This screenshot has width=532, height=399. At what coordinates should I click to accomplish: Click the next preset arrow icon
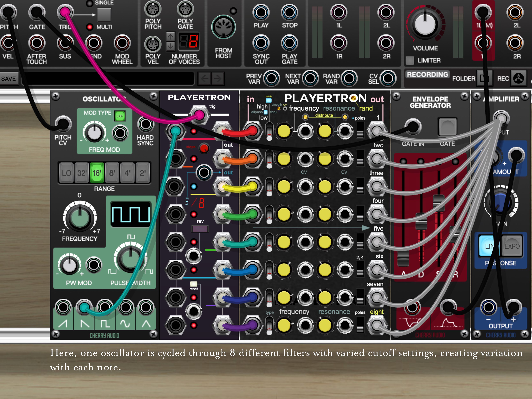click(x=218, y=78)
